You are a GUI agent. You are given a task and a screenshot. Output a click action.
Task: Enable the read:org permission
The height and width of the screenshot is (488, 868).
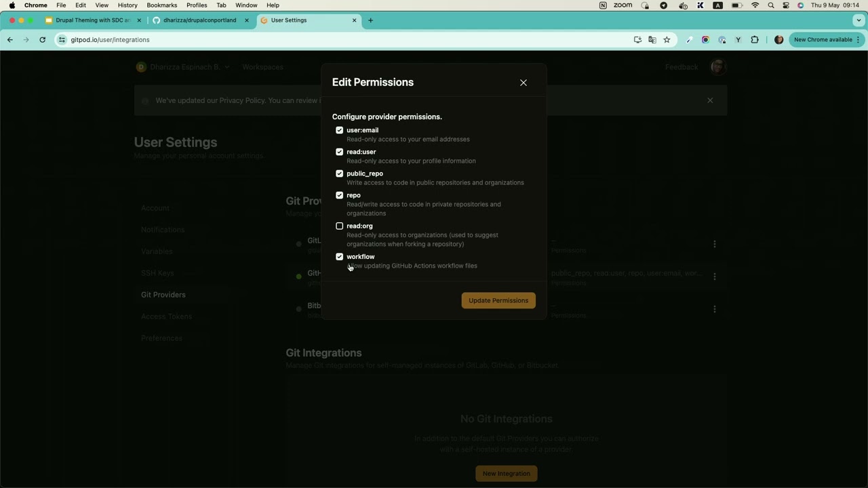tap(340, 226)
